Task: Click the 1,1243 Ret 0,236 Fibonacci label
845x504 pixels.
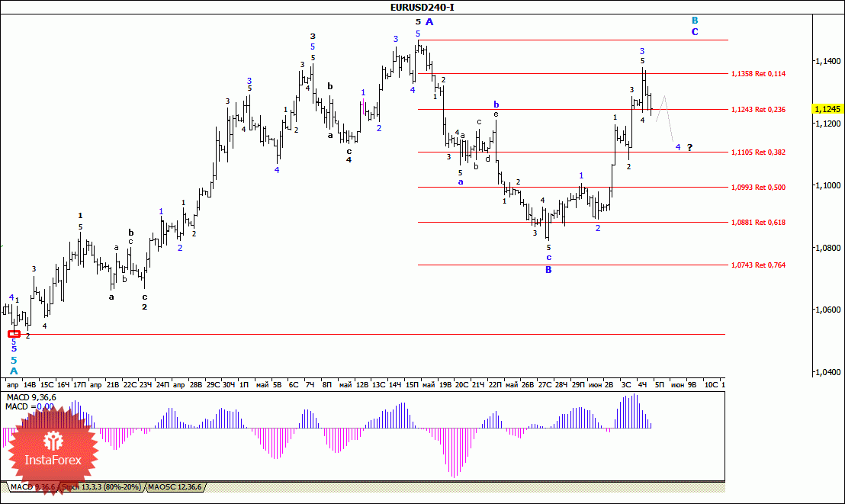Action: point(758,110)
